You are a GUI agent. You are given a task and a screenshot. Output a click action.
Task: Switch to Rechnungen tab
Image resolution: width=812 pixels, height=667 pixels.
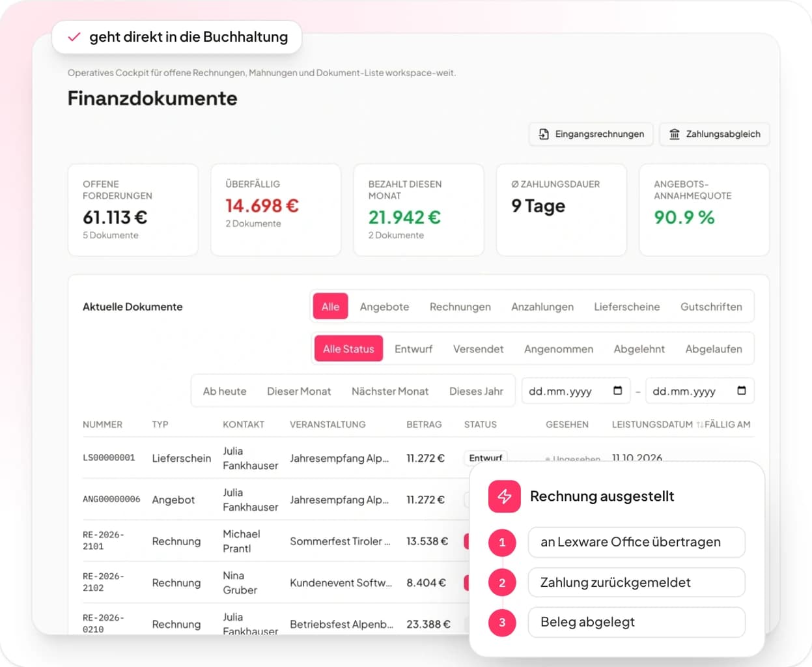(x=460, y=307)
